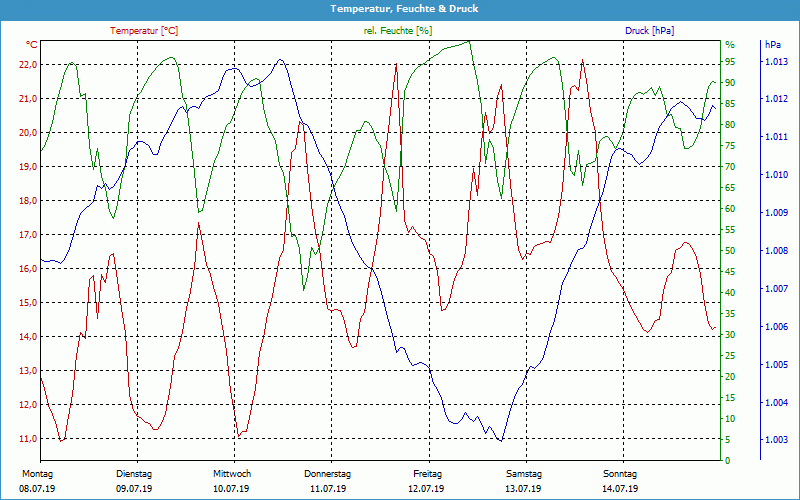Viewport: 800px width, 500px height.
Task: Click the 'Dienstag' day label
Action: [x=134, y=474]
